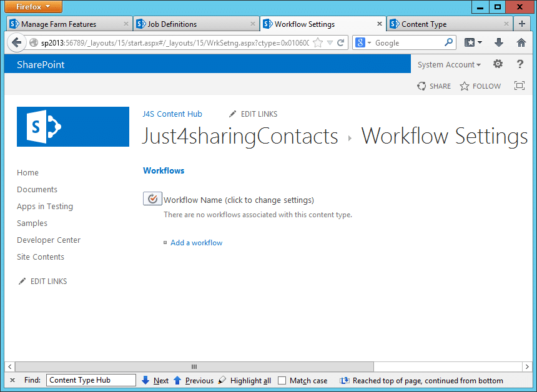Open SharePoint help question mark
Screen dimensions: 537x392
click(520, 64)
